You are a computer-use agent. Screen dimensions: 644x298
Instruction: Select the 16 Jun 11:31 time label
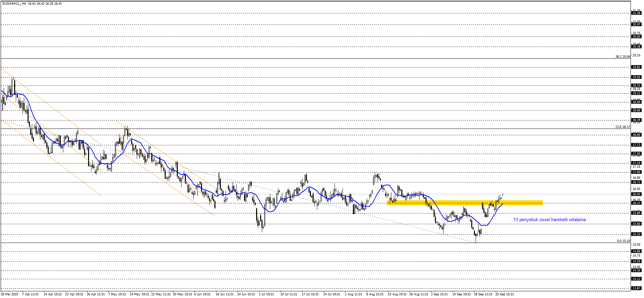[x=225, y=294]
